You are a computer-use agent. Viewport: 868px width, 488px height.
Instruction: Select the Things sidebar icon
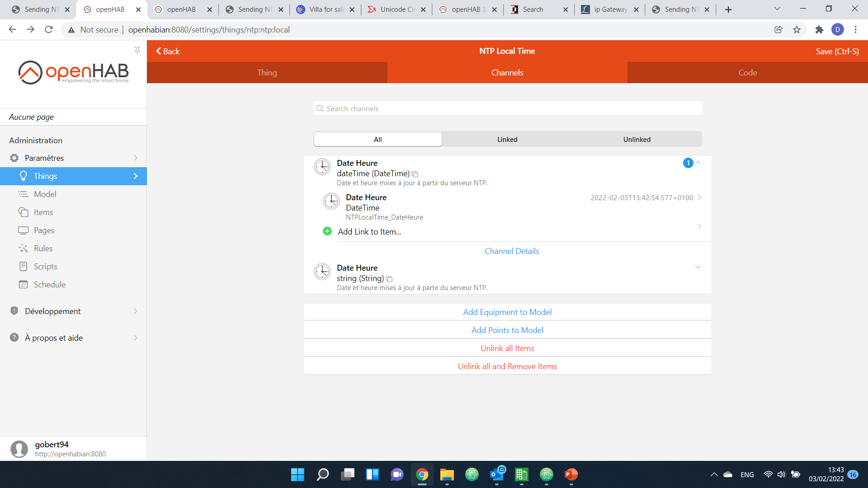(x=24, y=176)
